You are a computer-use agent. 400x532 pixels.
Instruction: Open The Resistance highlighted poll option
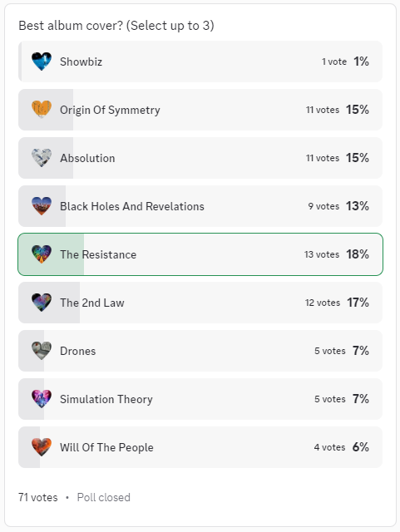pyautogui.click(x=200, y=254)
